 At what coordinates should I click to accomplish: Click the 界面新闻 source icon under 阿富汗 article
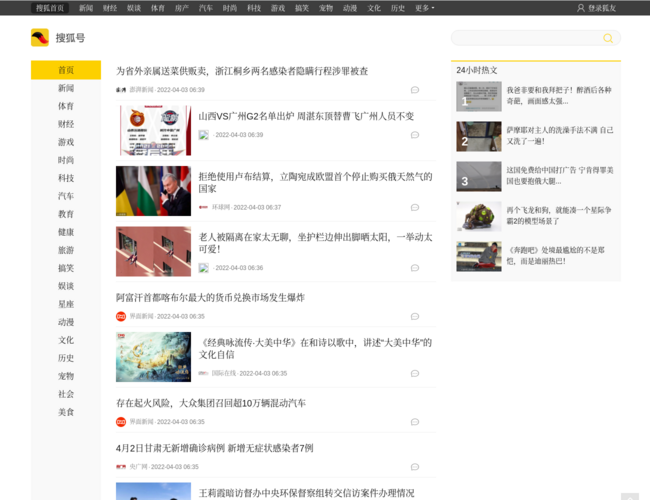pyautogui.click(x=121, y=316)
